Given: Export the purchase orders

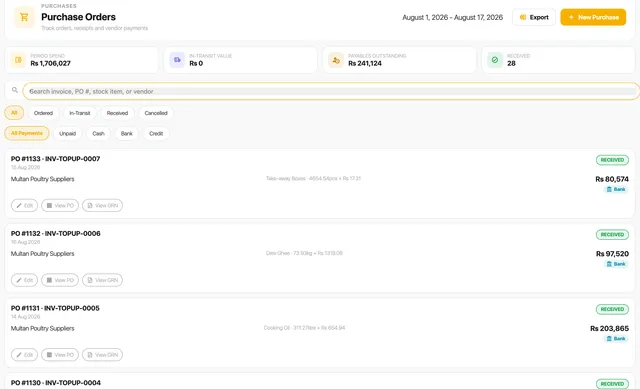Looking at the screenshot, I should pos(534,17).
